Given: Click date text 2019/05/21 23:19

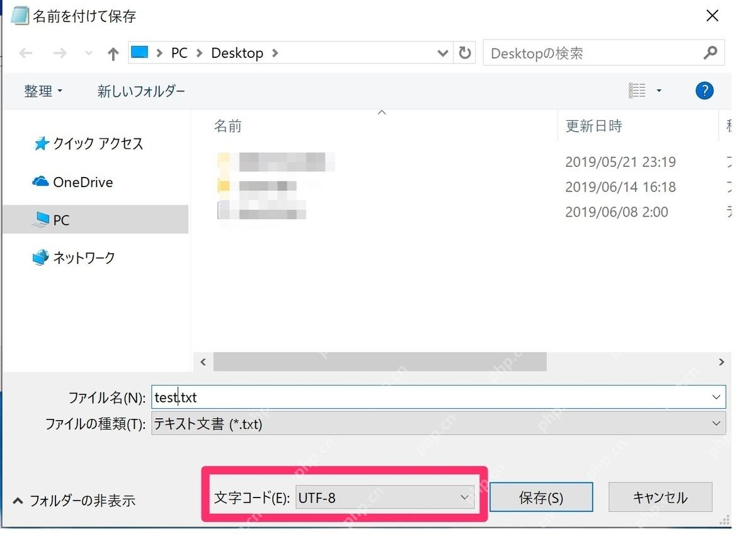Looking at the screenshot, I should coord(621,162).
